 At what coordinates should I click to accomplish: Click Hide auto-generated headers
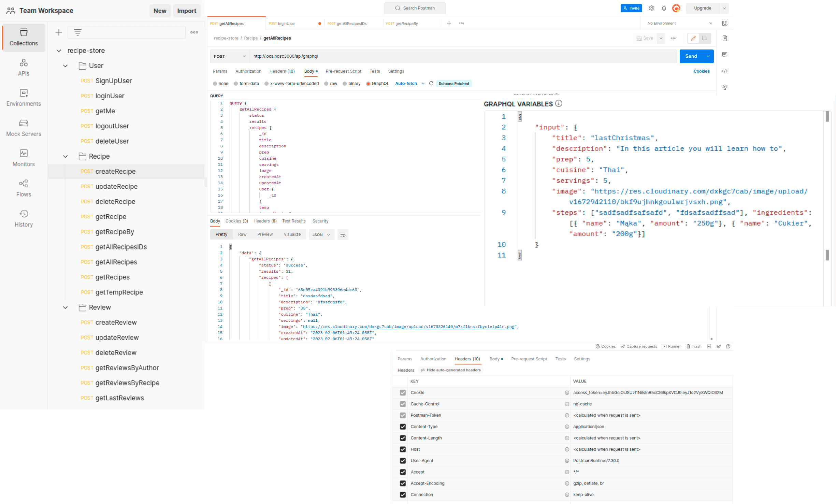[x=451, y=370]
